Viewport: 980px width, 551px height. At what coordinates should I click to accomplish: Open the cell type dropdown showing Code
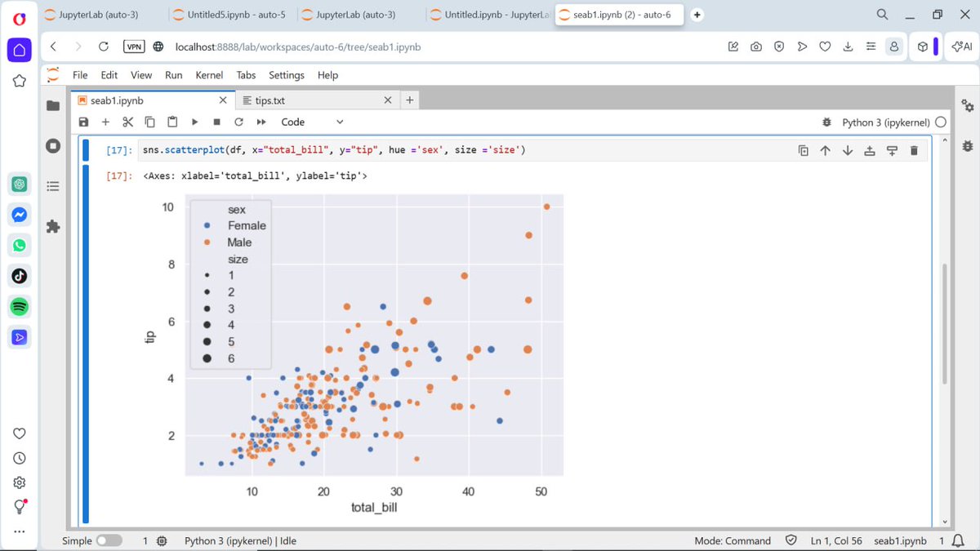point(312,122)
